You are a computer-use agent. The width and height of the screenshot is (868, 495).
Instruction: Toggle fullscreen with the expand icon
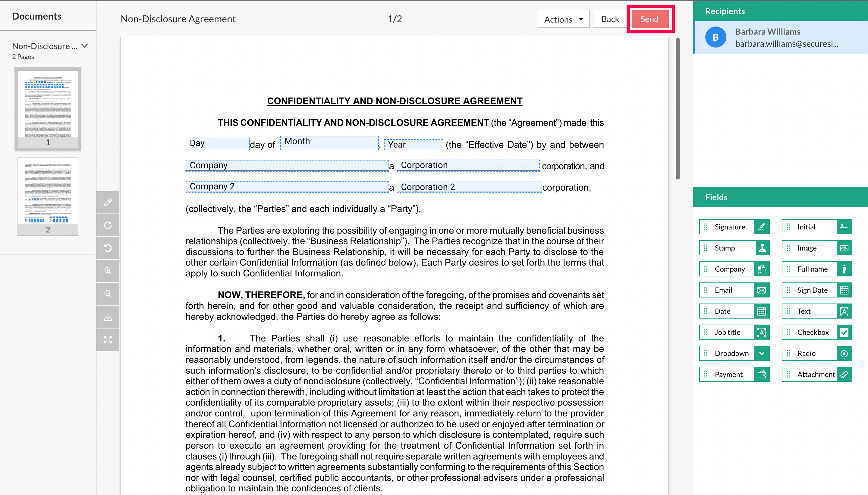pos(108,340)
